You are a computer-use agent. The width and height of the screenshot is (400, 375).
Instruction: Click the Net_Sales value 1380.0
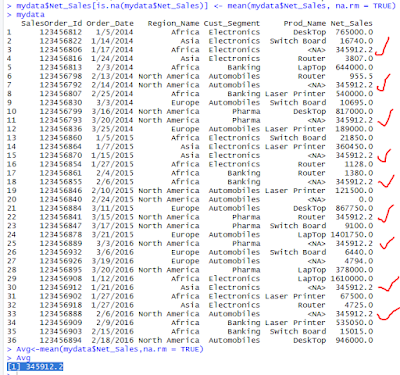(359, 173)
